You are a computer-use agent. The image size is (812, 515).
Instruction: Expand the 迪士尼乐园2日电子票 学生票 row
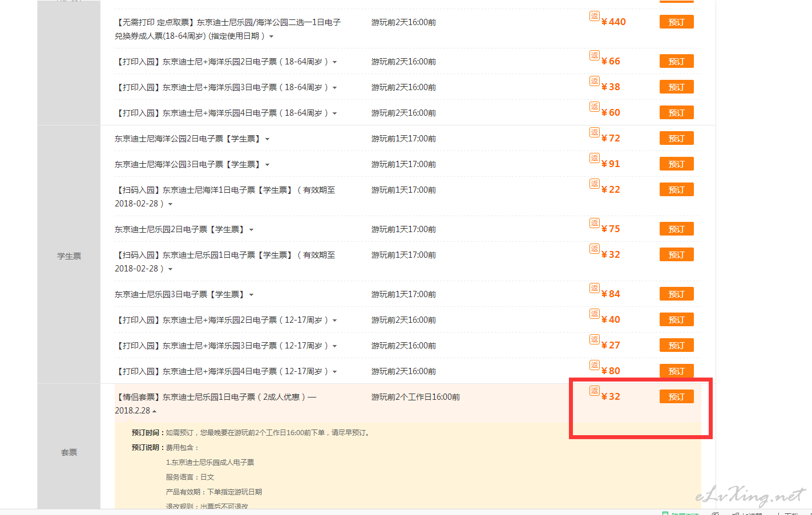[251, 230]
